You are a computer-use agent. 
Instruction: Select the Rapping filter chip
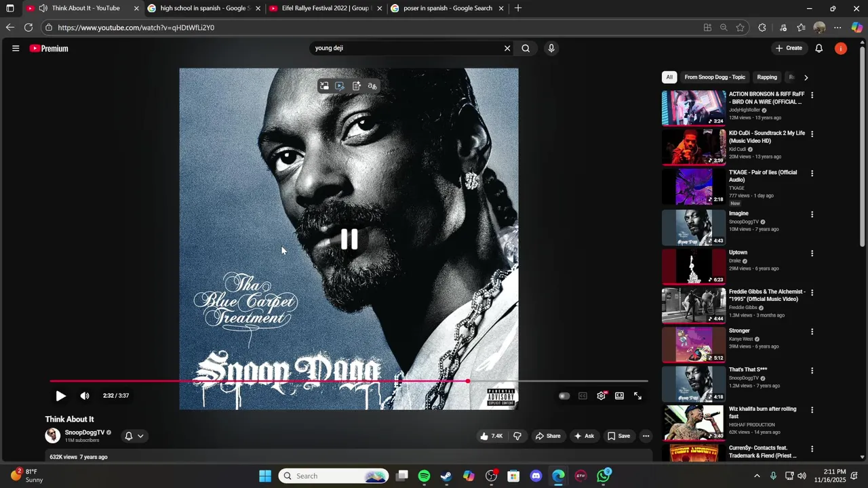pos(767,77)
